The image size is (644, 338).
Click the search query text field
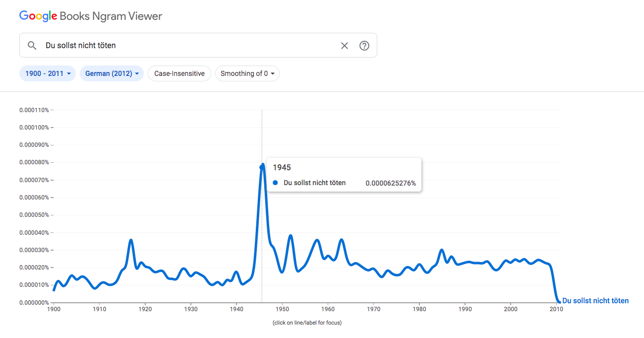tap(188, 46)
